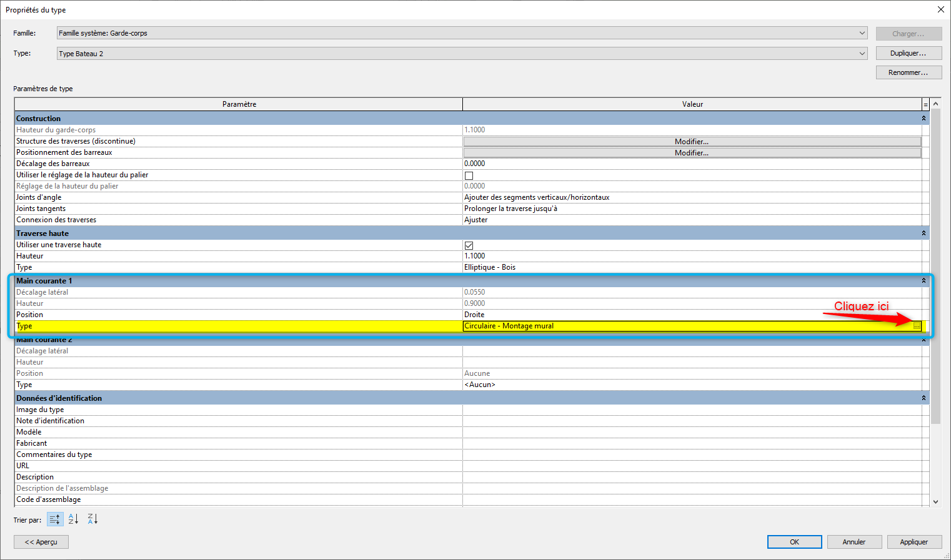Click the Décalage des barreaux value field

point(692,164)
